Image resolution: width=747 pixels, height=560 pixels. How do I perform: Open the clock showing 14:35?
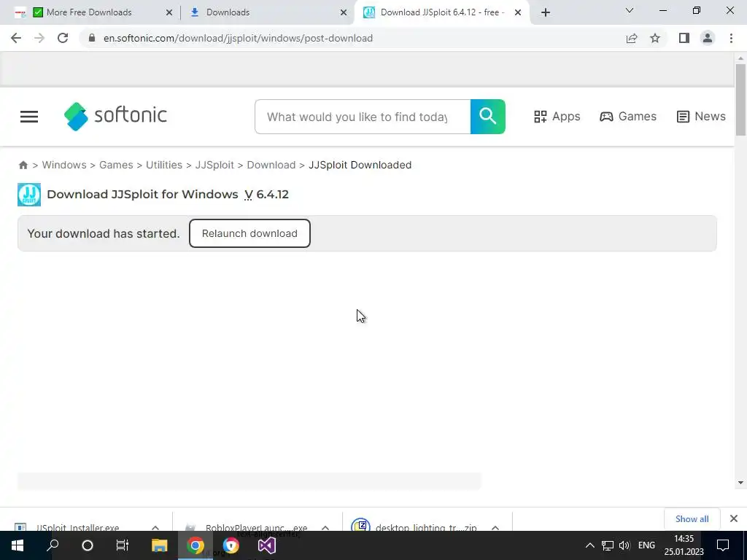click(684, 545)
